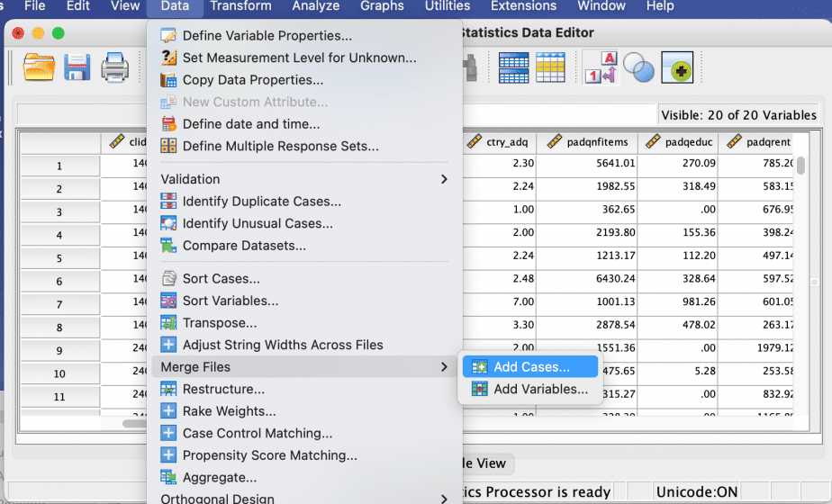Click the green plus circle toolbar icon
The image size is (832, 504).
click(677, 67)
